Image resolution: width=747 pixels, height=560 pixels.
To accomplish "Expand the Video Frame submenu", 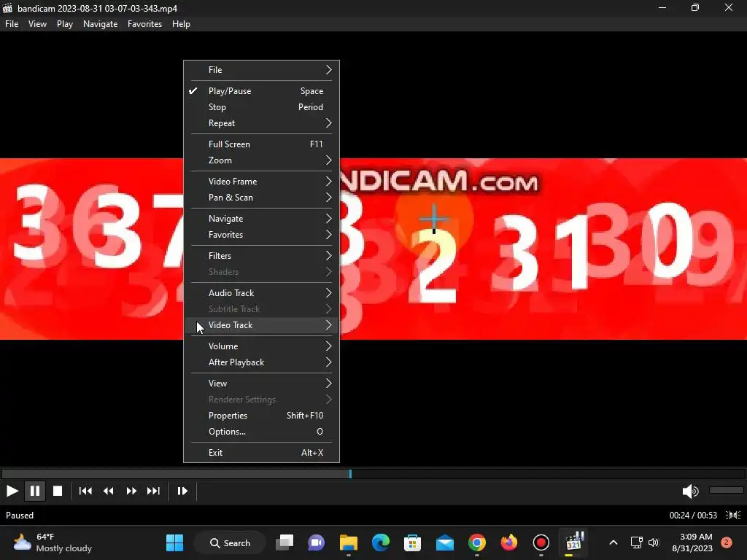I will click(262, 182).
